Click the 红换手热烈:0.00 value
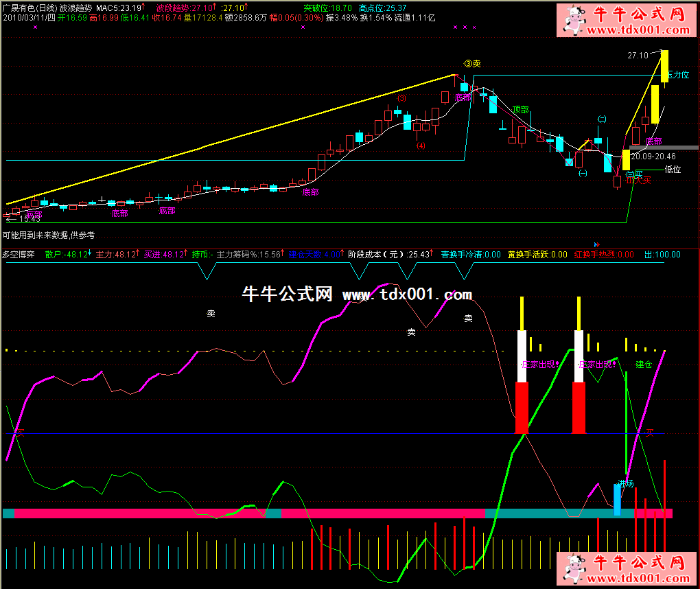This screenshot has width=700, height=589. 604,255
